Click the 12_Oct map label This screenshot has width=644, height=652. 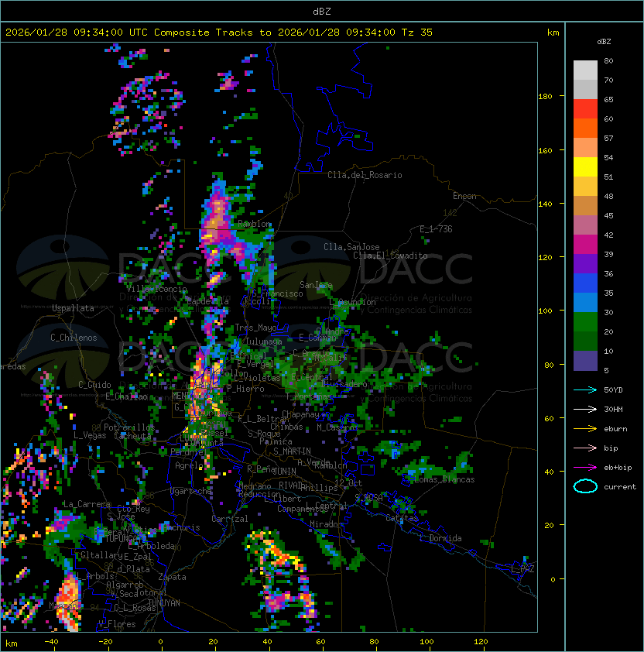point(348,483)
